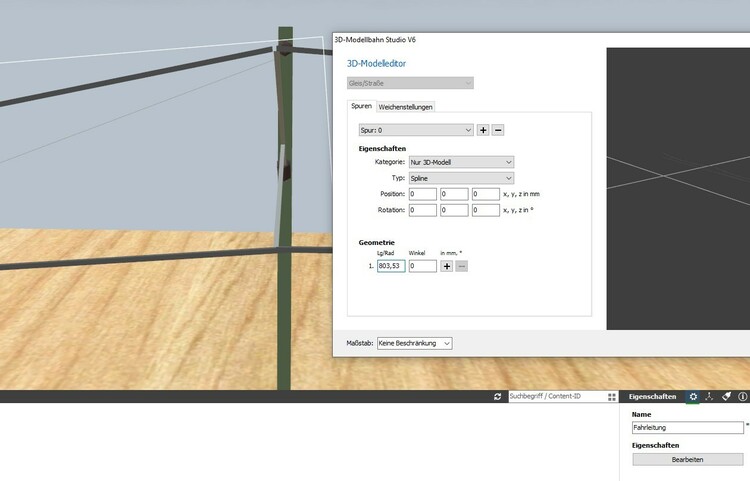Add a new Spur with the plus button
The width and height of the screenshot is (750, 481).
(483, 130)
